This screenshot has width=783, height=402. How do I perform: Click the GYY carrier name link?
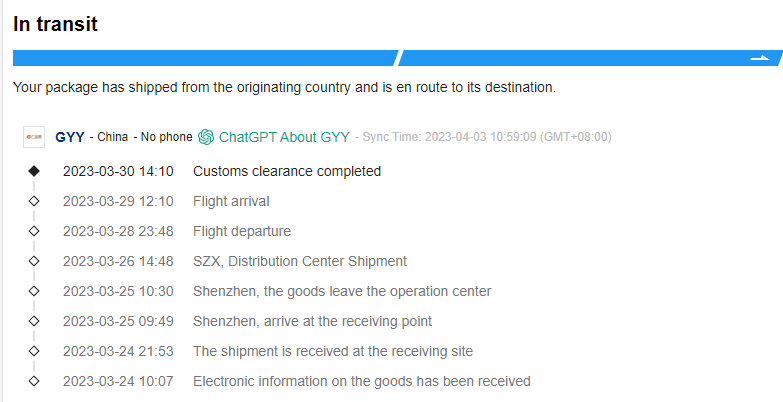[x=70, y=137]
